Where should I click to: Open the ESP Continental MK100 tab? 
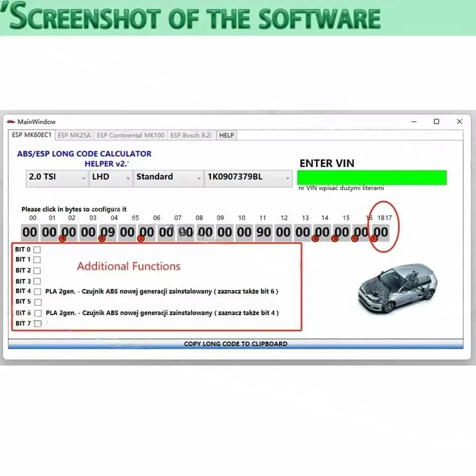coord(130,135)
